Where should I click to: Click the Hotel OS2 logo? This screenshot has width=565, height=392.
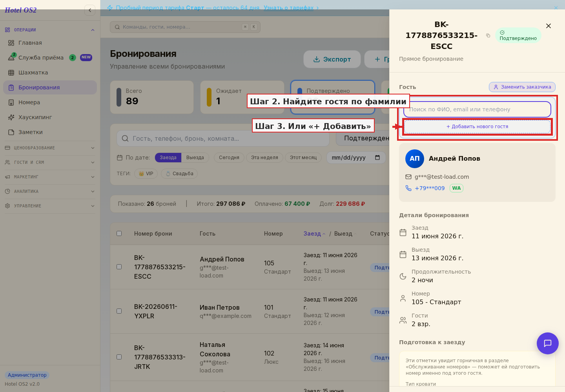[x=20, y=10]
